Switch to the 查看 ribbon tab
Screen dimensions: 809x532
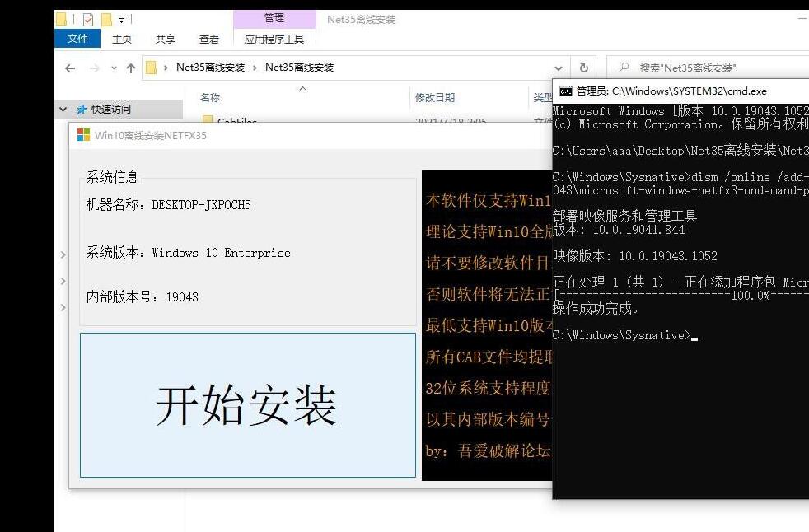click(x=209, y=39)
